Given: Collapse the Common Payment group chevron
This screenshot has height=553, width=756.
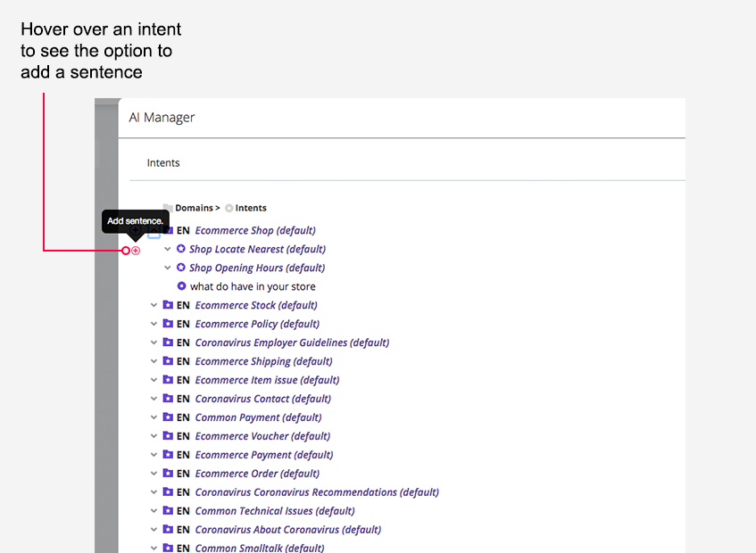Looking at the screenshot, I should point(154,417).
